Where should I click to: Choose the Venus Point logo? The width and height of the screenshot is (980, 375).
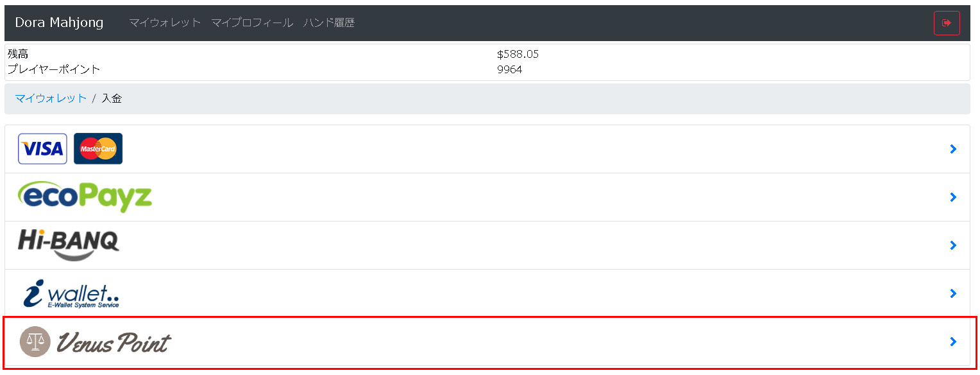95,342
